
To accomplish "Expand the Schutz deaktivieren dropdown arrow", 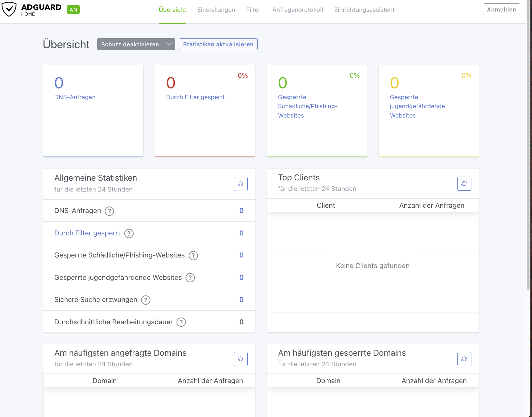I will pos(169,44).
